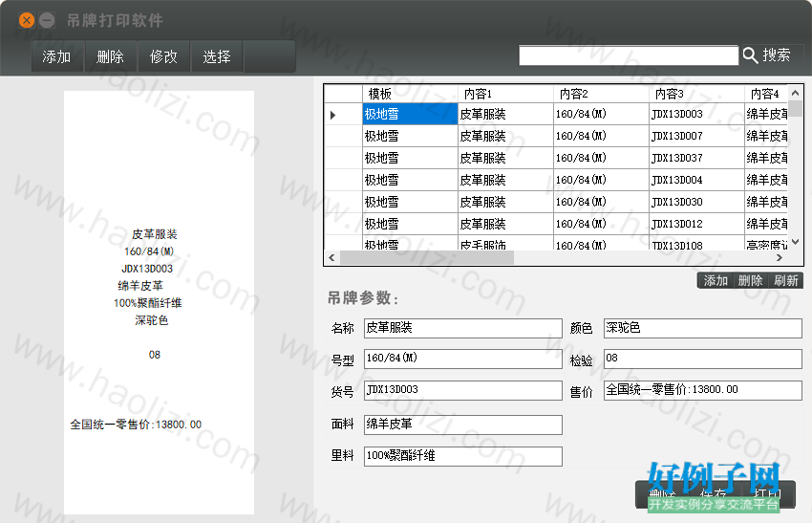Click the 内容4 column header
Image resolution: width=812 pixels, height=523 pixels.
[x=766, y=94]
